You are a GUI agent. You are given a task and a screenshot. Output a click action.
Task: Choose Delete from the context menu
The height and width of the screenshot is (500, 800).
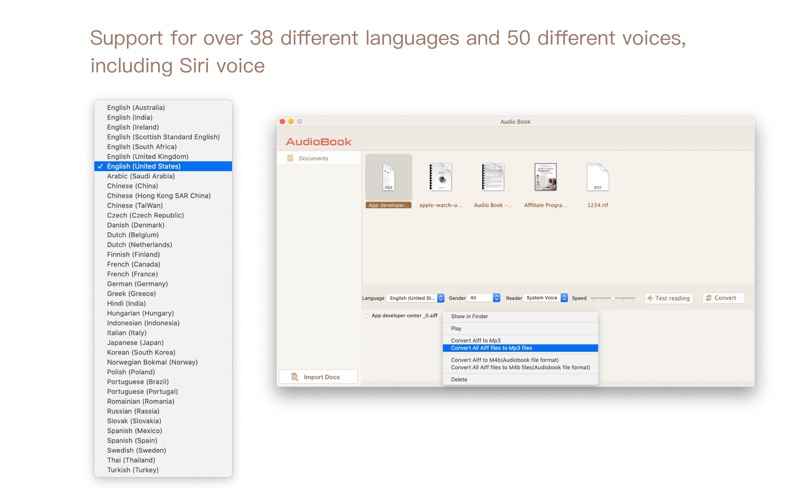click(x=520, y=380)
